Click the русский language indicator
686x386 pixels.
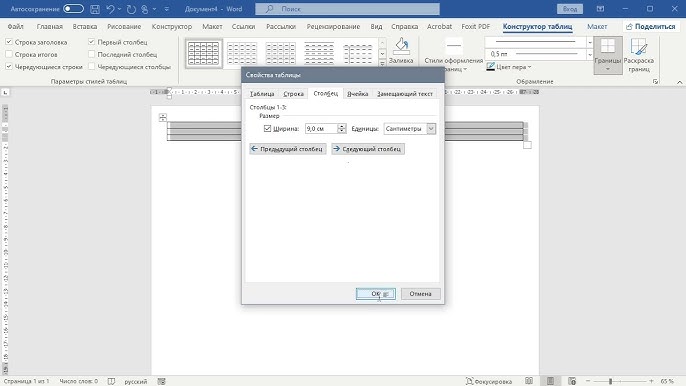[x=136, y=381]
